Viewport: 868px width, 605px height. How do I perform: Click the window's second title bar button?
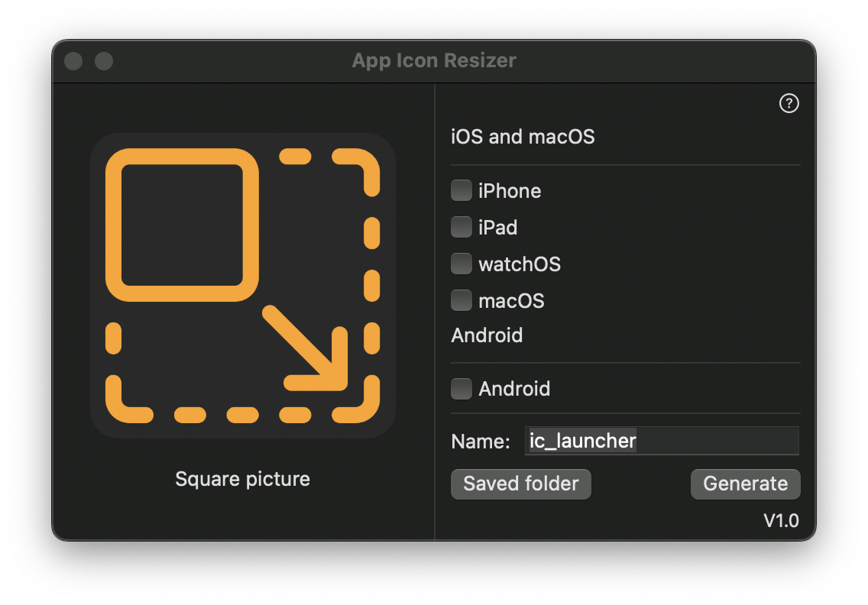click(104, 61)
